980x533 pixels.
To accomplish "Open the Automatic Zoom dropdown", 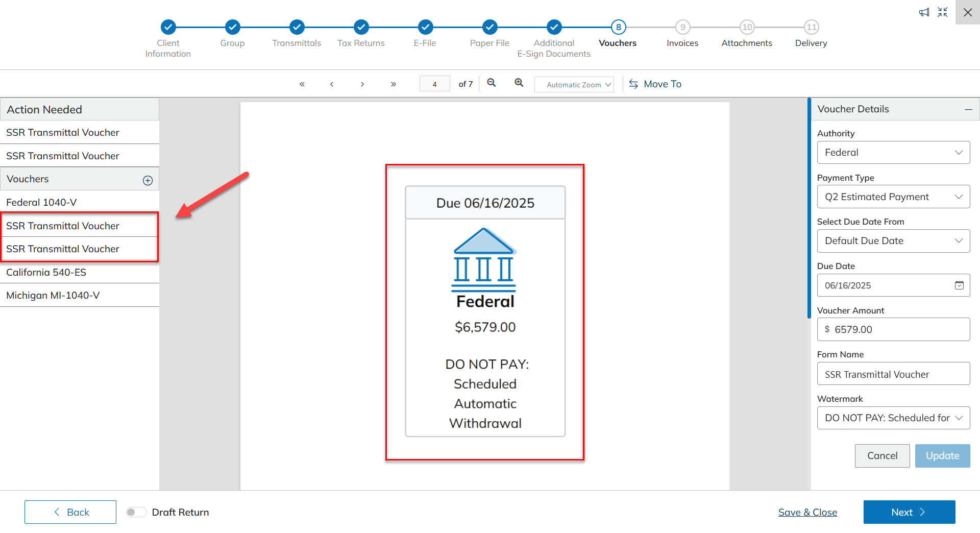I will 574,85.
